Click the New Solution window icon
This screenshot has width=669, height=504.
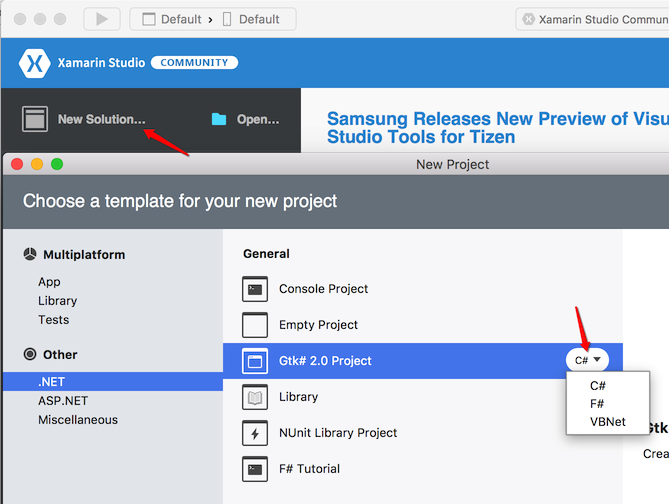35,119
